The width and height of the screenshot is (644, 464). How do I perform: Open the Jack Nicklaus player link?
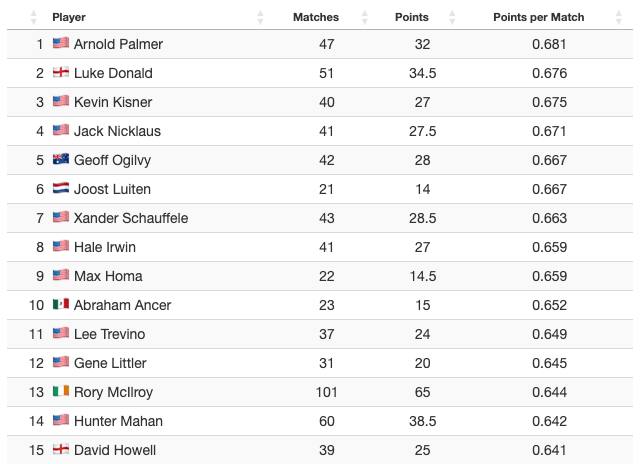click(117, 131)
